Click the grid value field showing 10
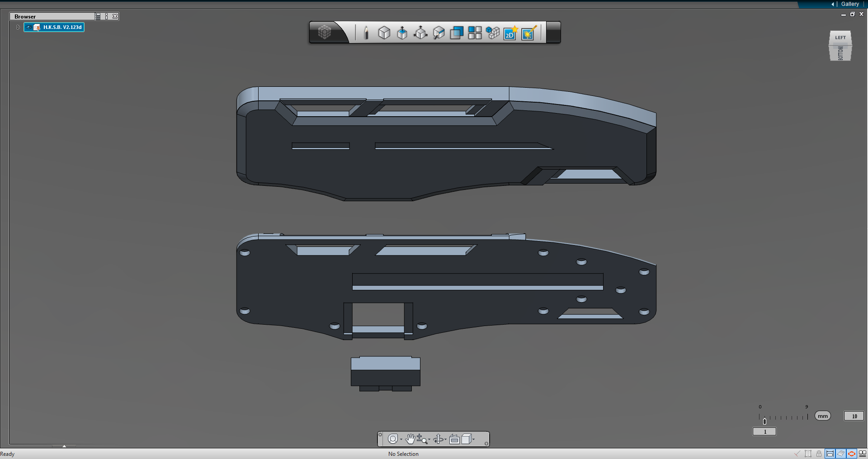The image size is (868, 459). 854,416
